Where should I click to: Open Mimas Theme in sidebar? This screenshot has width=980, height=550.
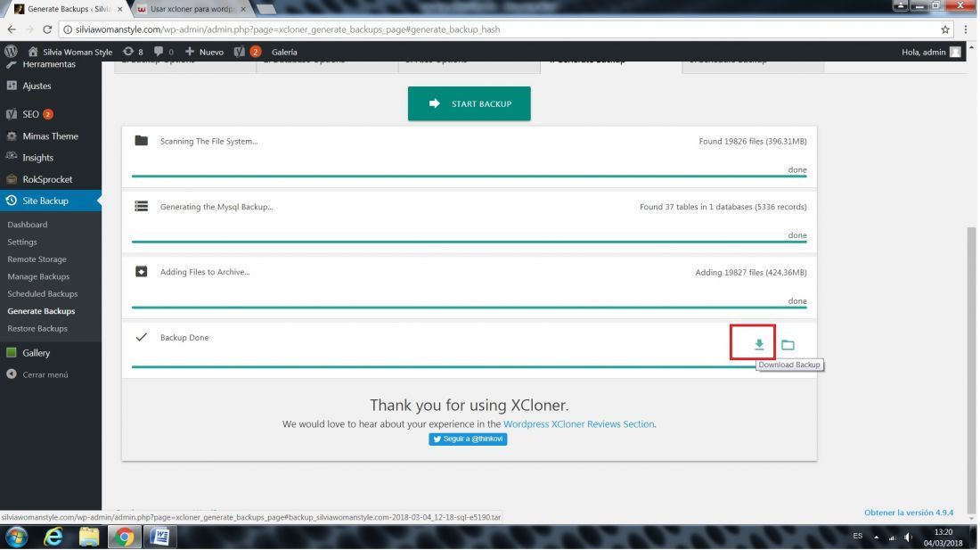[x=51, y=136]
